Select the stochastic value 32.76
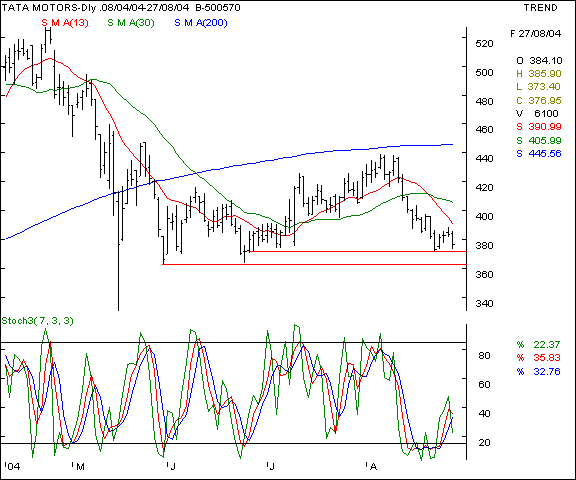The image size is (576, 480). 547,372
